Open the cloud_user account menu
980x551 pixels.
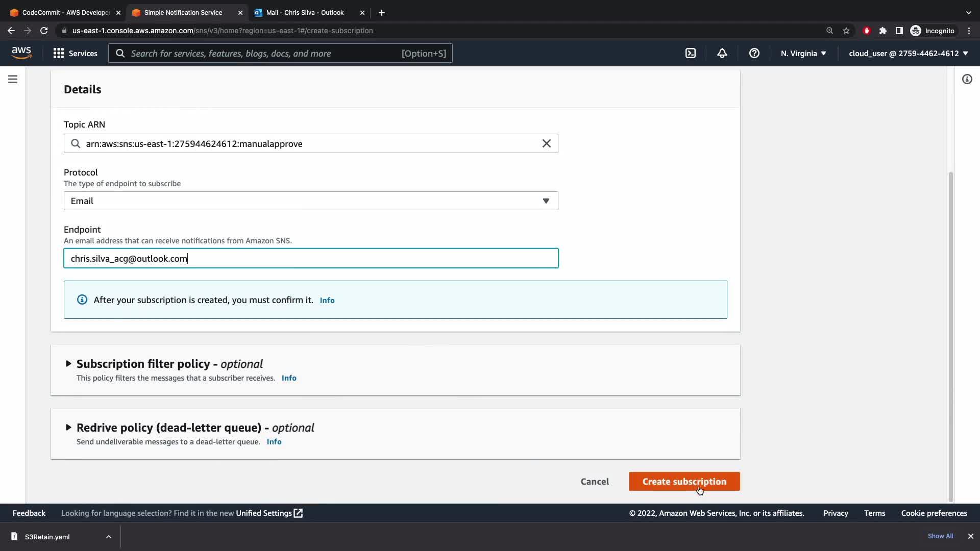908,53
